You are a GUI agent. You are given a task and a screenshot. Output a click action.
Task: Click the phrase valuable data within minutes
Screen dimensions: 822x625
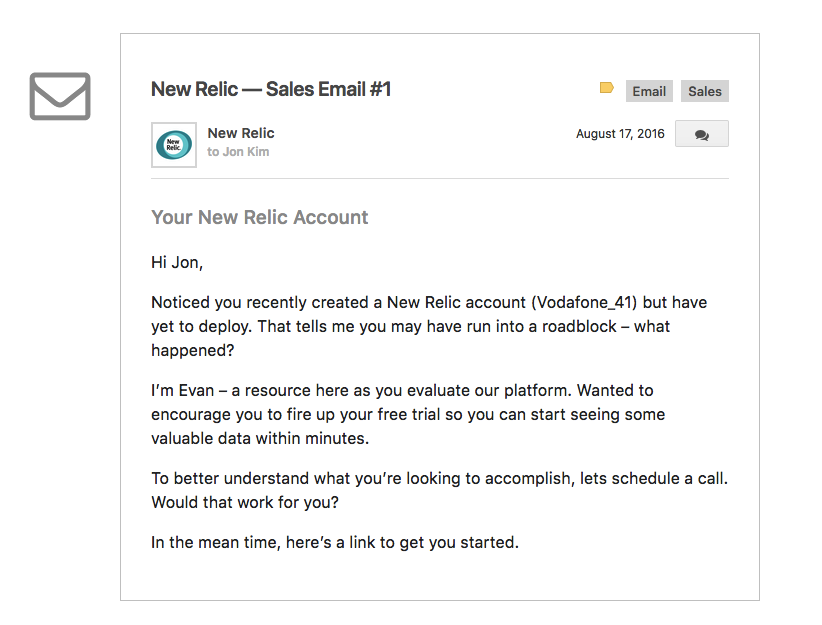(260, 438)
